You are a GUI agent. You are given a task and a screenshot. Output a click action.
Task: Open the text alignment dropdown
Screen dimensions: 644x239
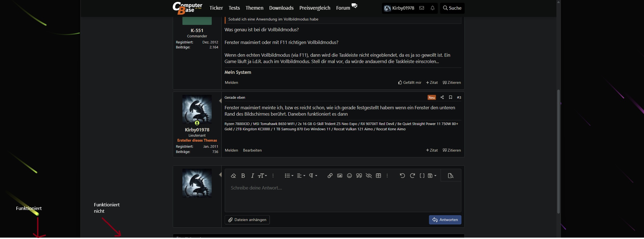[301, 176]
